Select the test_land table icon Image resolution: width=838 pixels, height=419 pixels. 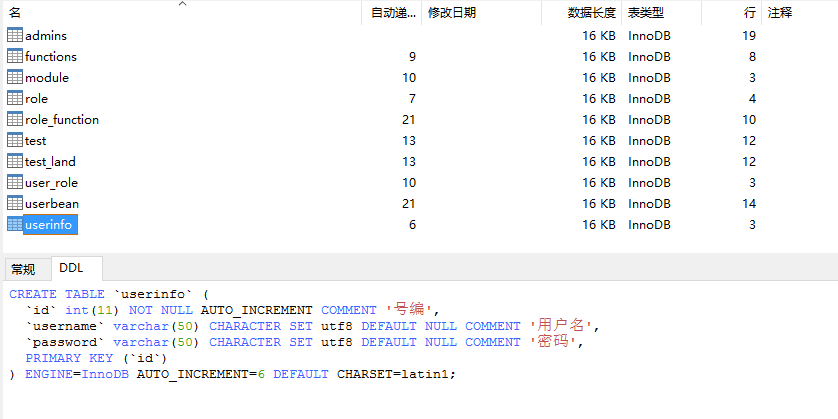click(x=14, y=161)
